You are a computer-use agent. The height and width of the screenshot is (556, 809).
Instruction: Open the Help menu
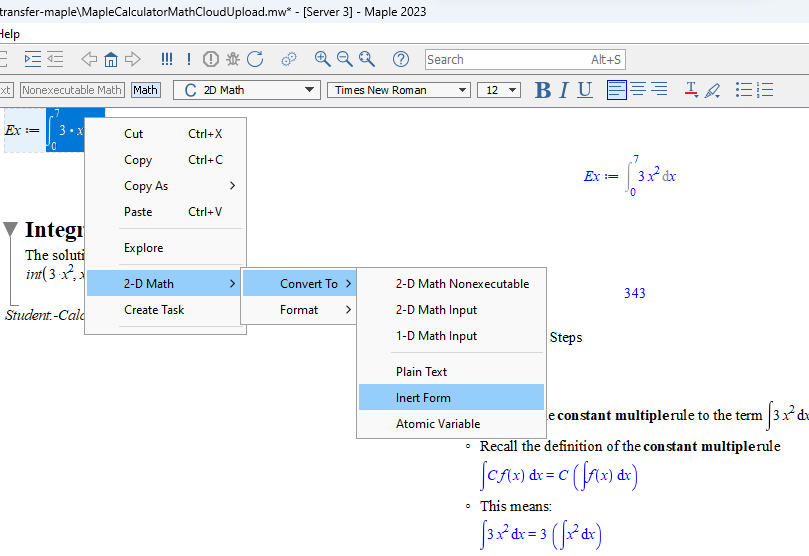coord(9,34)
